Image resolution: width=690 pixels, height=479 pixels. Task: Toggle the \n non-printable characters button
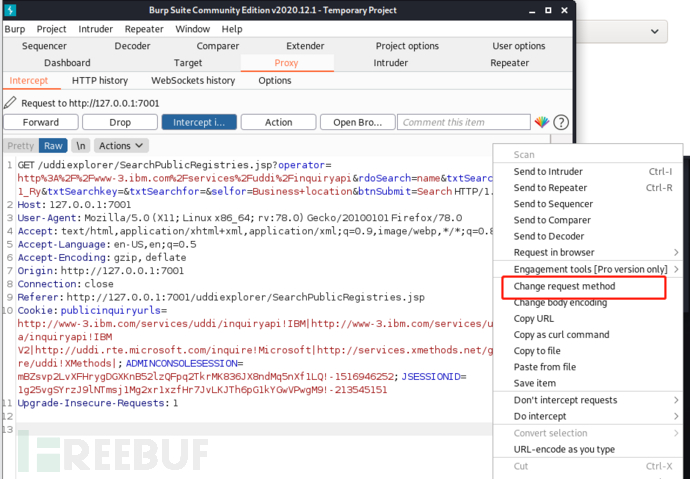coord(81,146)
